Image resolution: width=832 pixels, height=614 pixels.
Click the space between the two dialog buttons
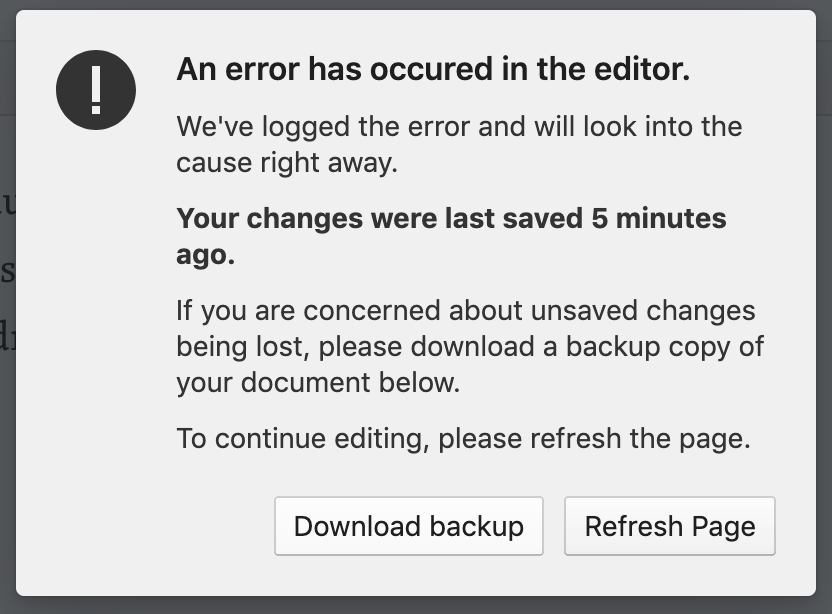pyautogui.click(x=555, y=526)
